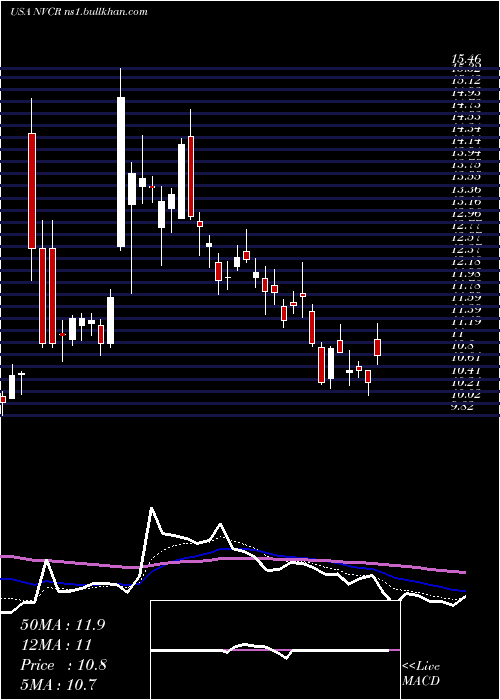This screenshot has width=500, height=700.
Task: Click the <<Live MACD label
Action: [x=421, y=673]
